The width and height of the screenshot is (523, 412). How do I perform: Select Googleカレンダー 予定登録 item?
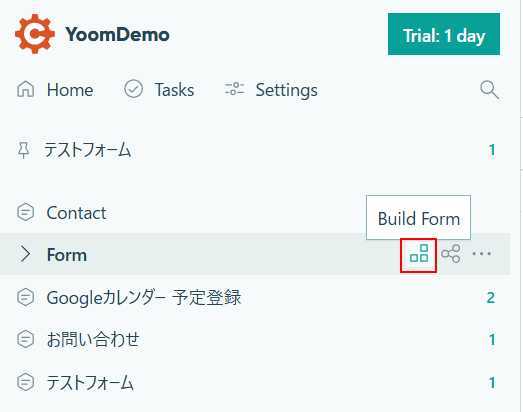pos(255,297)
